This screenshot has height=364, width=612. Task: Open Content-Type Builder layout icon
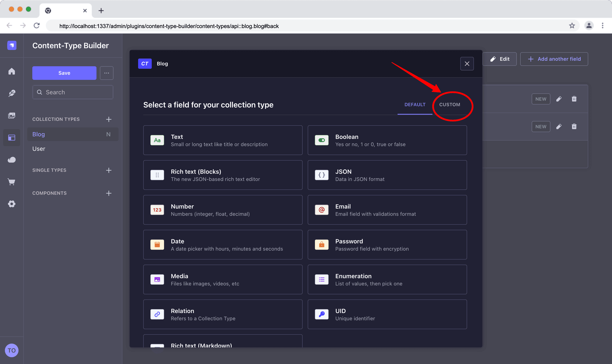click(12, 138)
